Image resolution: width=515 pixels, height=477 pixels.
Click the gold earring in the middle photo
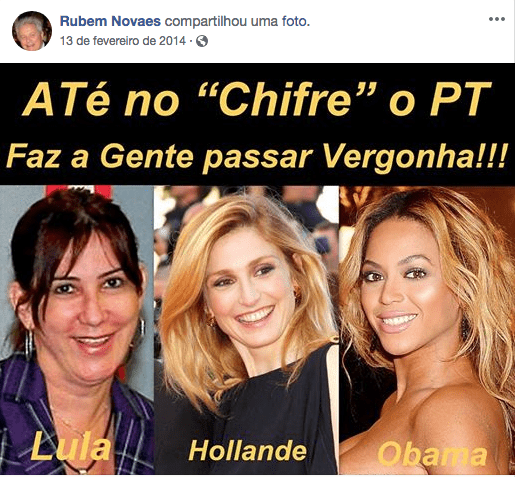pyautogui.click(x=211, y=321)
